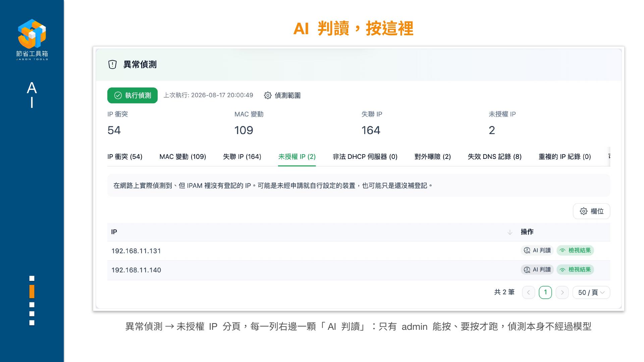Select the 未授權 IP (2) tab
Viewport: 644px width, 362px height.
(297, 157)
